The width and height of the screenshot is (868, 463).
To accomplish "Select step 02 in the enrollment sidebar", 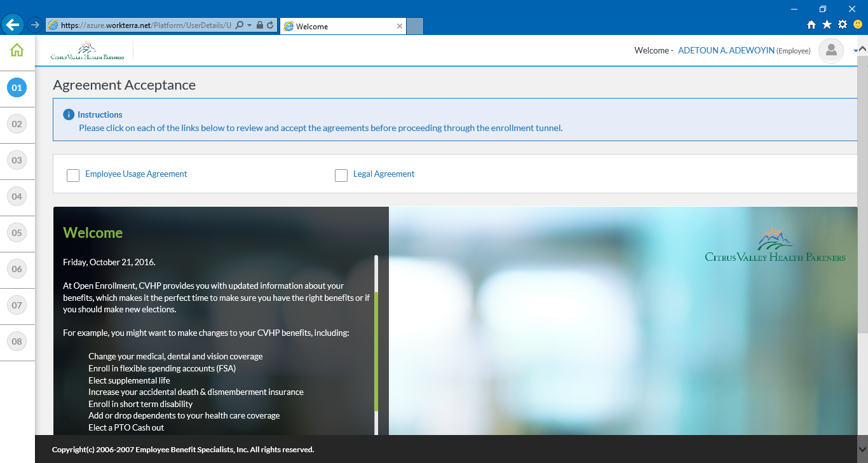I will 17,124.
